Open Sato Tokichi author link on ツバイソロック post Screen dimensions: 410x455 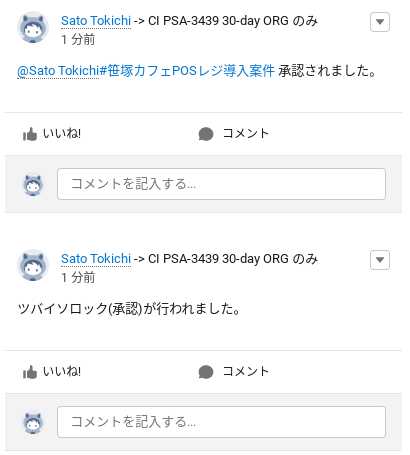click(96, 259)
